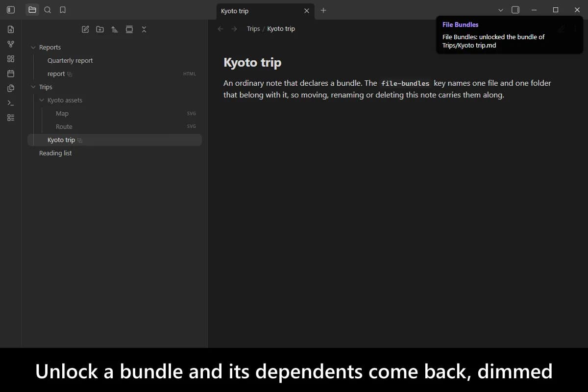The height and width of the screenshot is (392, 588).
Task: Collapse the Trips folder chevron
Action: [x=33, y=87]
